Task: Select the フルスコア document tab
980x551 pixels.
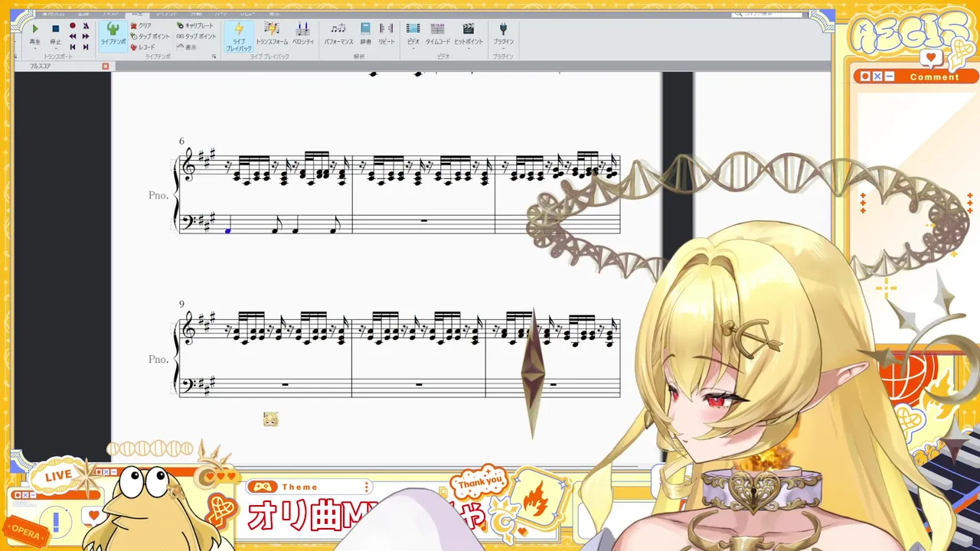Action: click(41, 66)
